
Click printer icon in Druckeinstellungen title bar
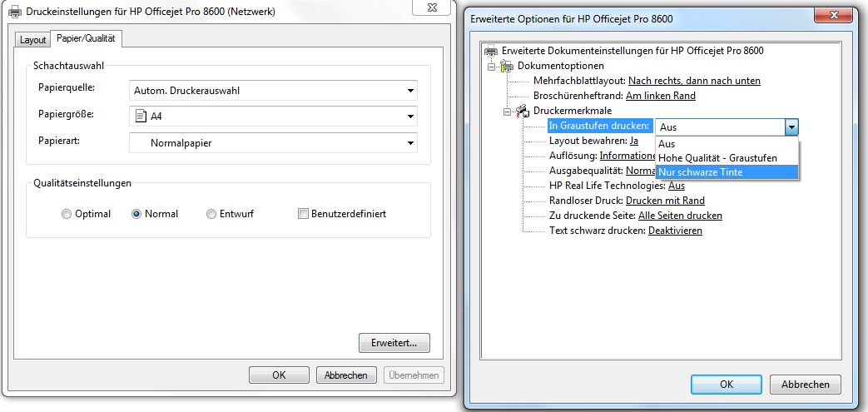pyautogui.click(x=16, y=11)
